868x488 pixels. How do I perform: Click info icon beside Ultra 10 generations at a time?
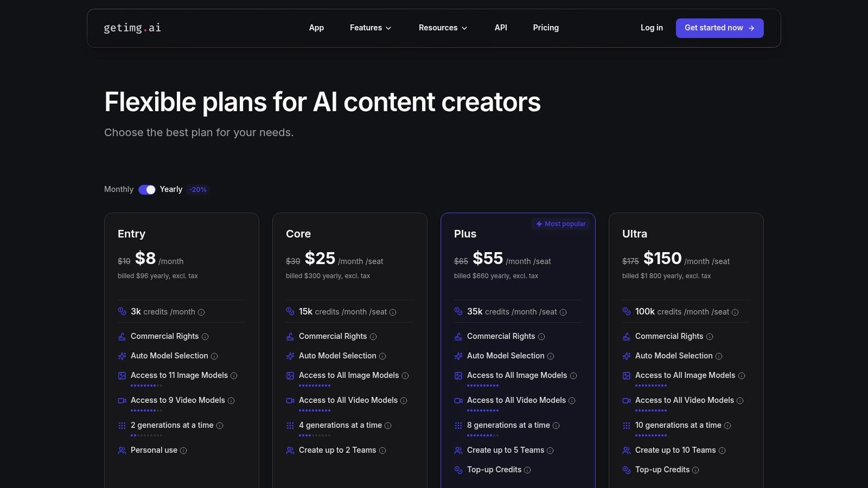(x=727, y=426)
